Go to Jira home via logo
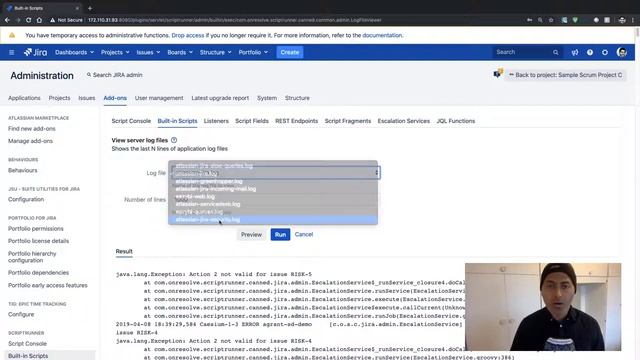Screen dimensions: 640x360 click(36, 52)
